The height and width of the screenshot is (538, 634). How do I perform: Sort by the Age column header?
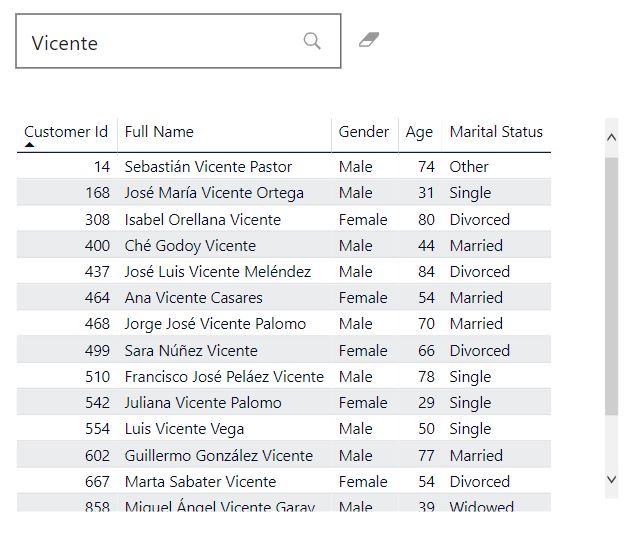coord(419,132)
